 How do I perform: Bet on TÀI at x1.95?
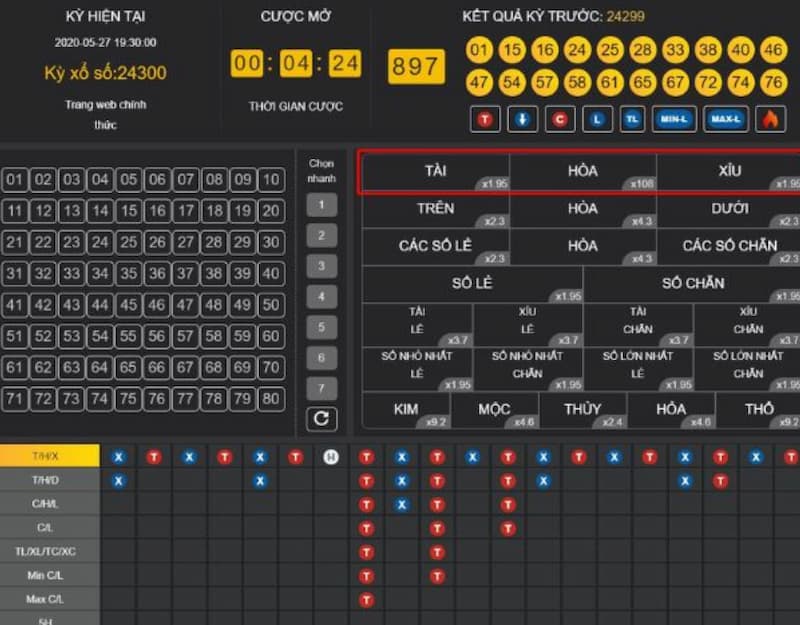coord(435,173)
